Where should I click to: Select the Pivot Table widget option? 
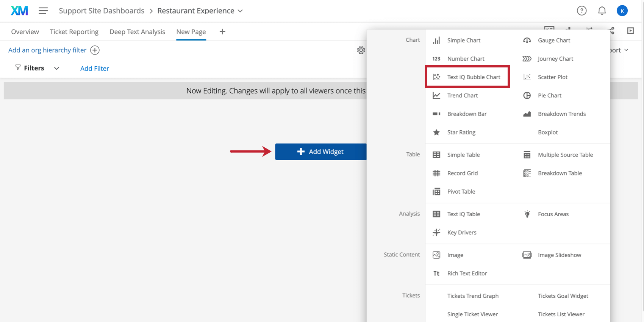pyautogui.click(x=461, y=191)
